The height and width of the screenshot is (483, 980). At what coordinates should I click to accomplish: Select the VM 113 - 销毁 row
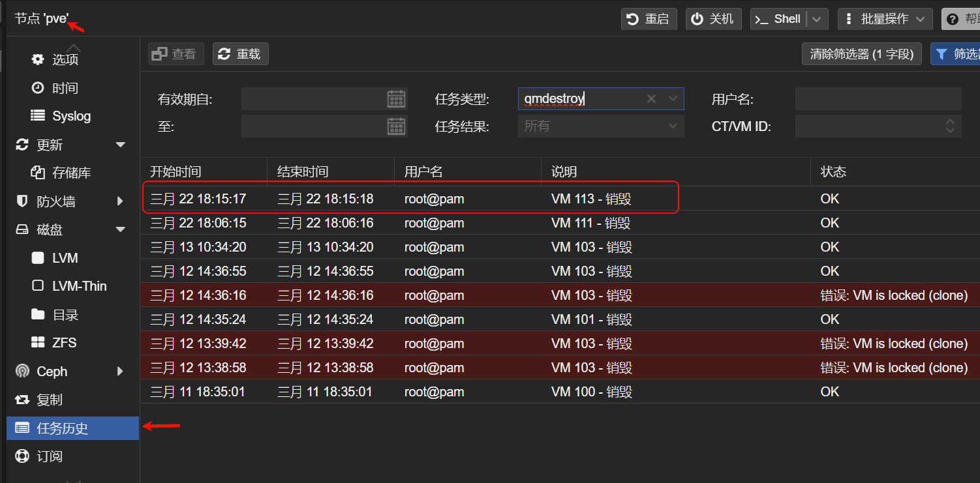tap(560, 199)
